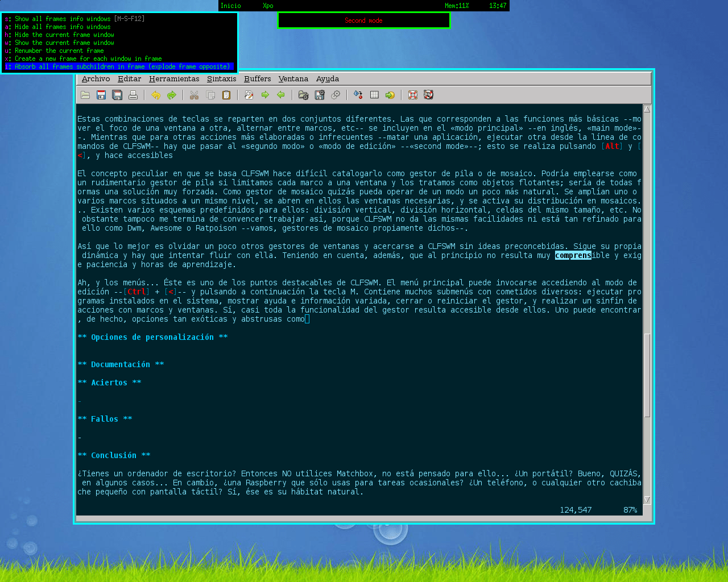Load a session using the folder-gear icon
This screenshot has width=728, height=582.
304,95
